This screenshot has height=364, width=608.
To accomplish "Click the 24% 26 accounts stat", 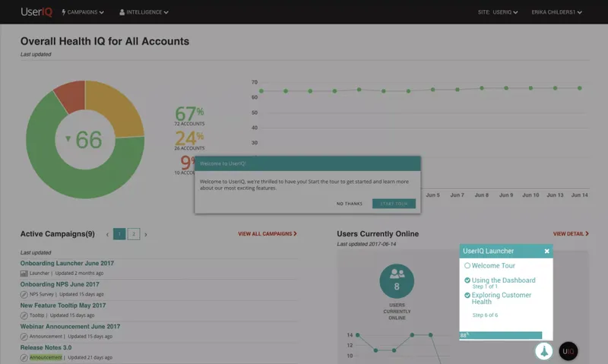I will (189, 141).
